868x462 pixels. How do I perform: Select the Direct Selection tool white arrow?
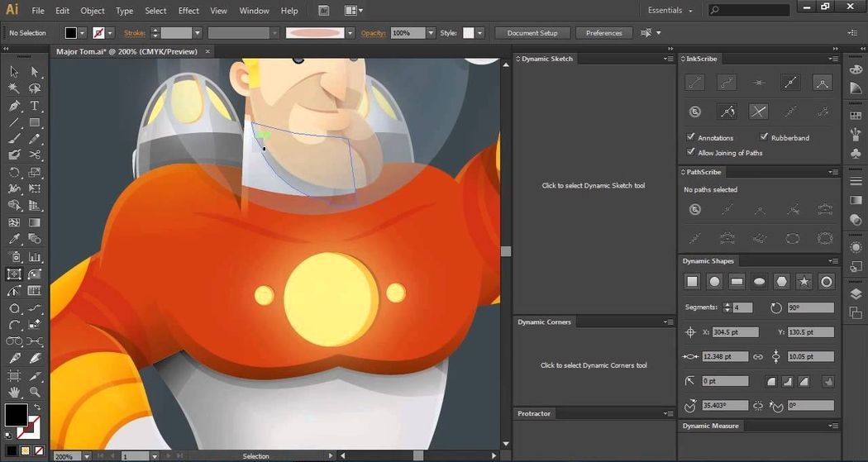35,71
